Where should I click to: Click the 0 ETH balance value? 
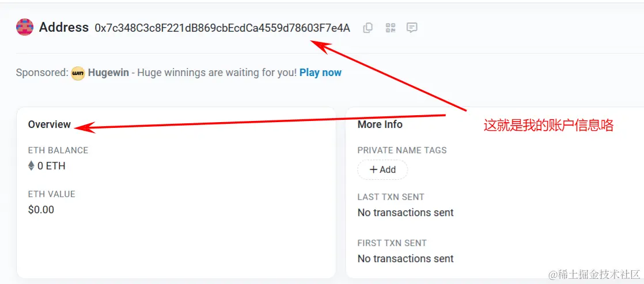point(51,166)
